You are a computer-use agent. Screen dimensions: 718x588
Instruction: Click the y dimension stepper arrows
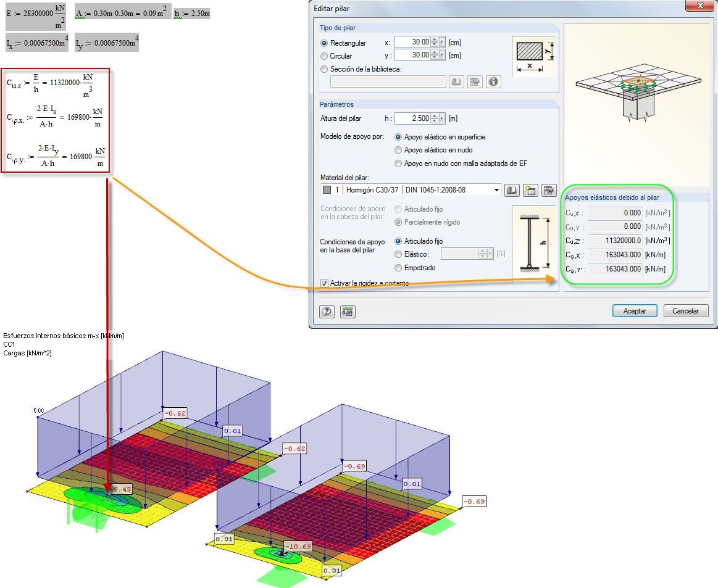coord(434,55)
